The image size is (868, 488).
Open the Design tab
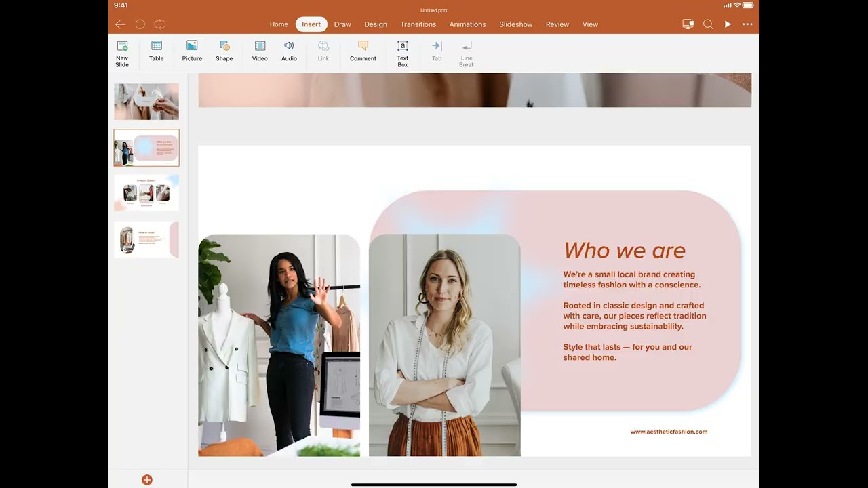tap(376, 24)
